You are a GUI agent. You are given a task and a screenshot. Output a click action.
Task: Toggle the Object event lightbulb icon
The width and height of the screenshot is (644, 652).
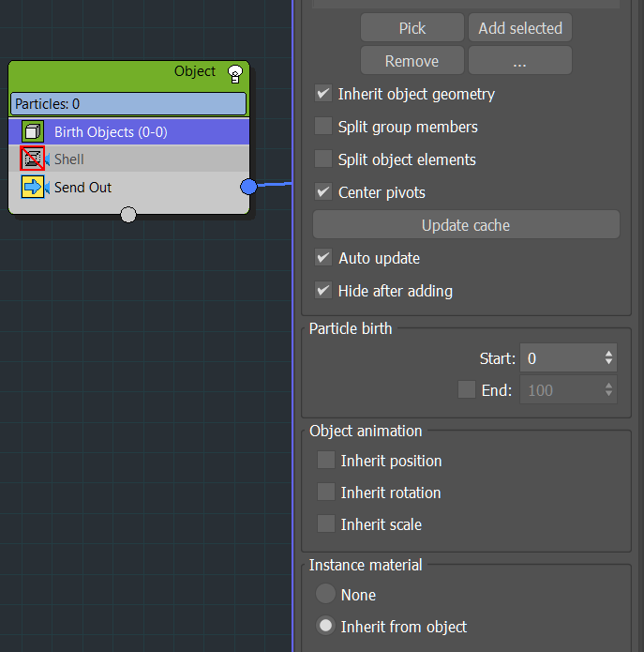235,73
